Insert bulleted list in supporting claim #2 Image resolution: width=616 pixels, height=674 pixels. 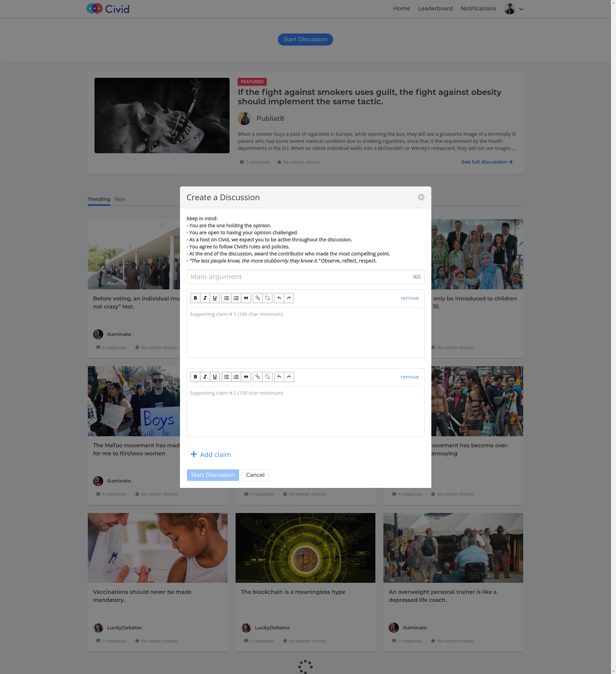click(227, 377)
